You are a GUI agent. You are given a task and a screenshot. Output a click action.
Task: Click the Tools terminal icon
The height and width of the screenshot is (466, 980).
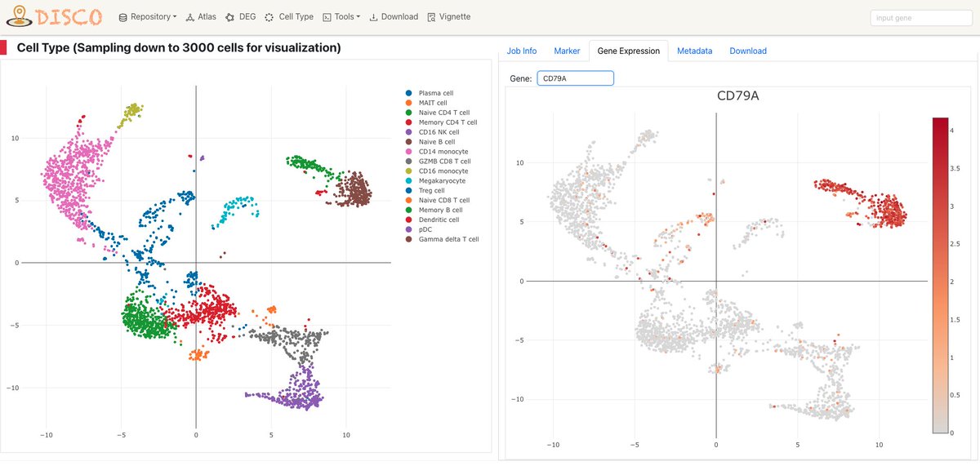point(326,17)
